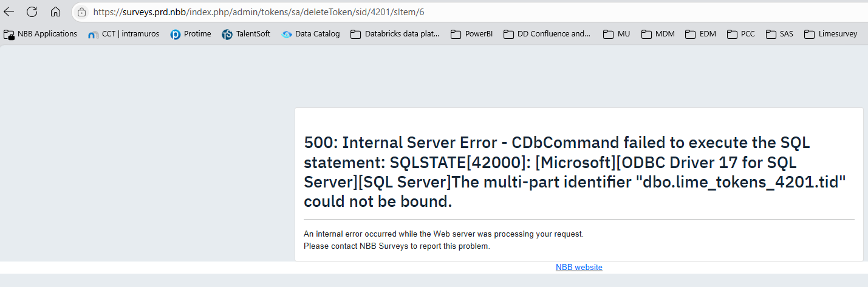Go to the browser home page
Image resolution: width=868 pixels, height=287 pixels.
click(55, 12)
